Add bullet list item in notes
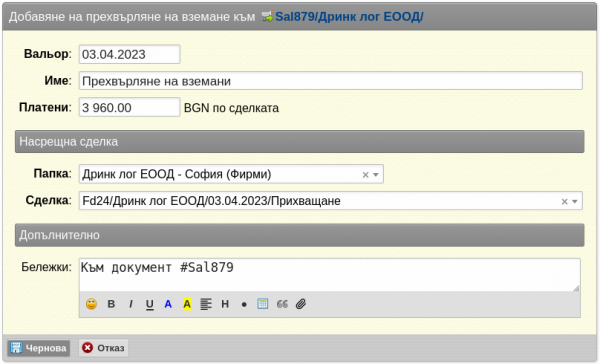 click(x=244, y=305)
